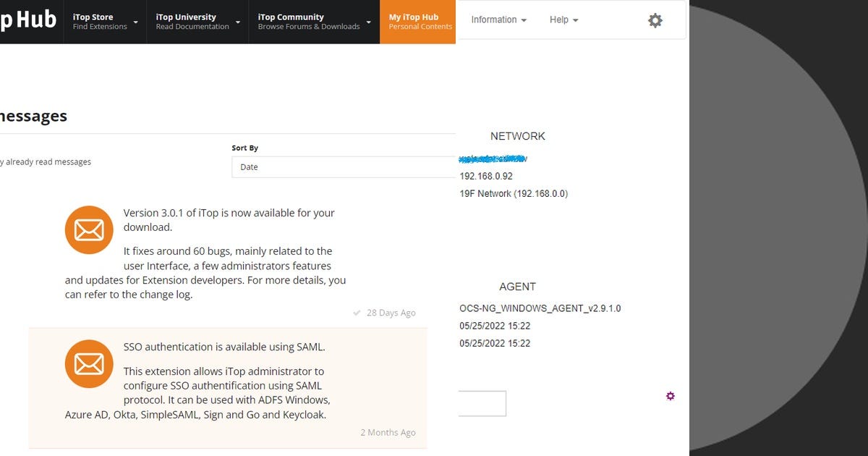Click the read checkmark beside 28 Days Ago
Image resolution: width=868 pixels, height=456 pixels.
click(356, 313)
